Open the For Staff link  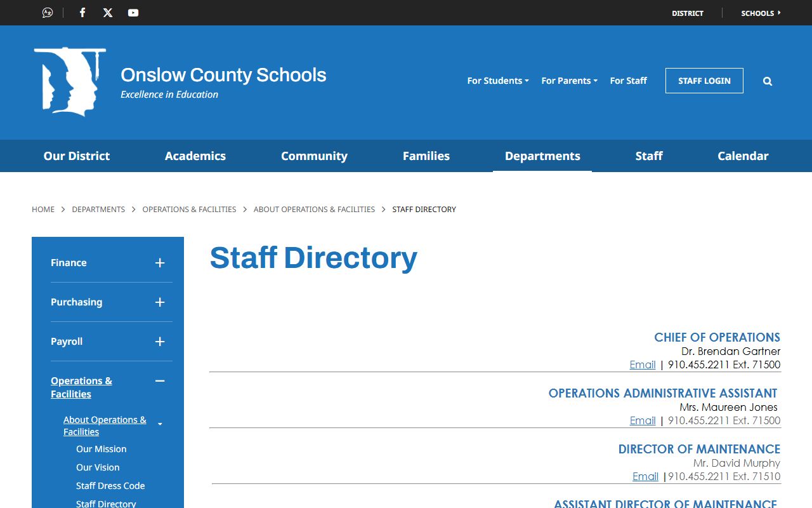(x=628, y=81)
